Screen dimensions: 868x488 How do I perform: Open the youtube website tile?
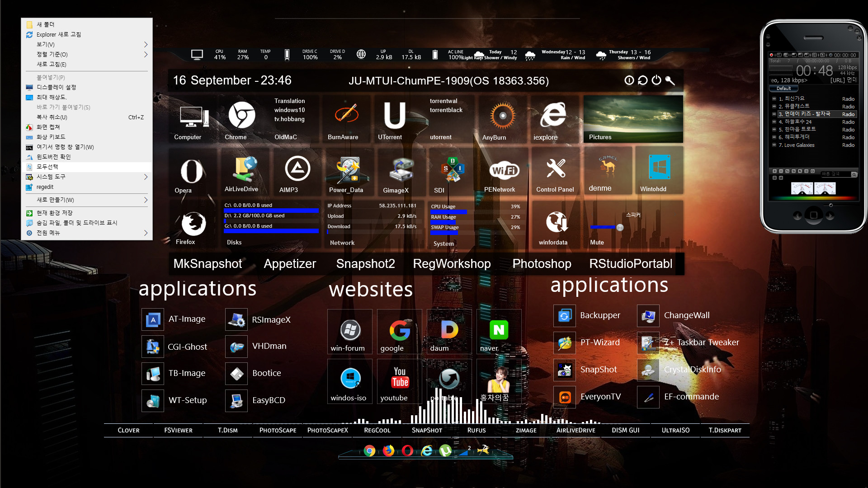coord(399,381)
